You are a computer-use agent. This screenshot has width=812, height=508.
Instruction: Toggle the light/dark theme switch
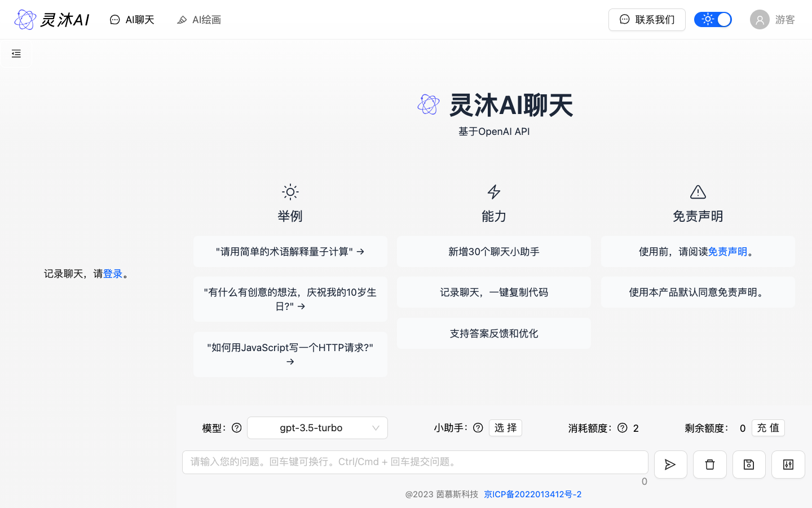pos(713,19)
